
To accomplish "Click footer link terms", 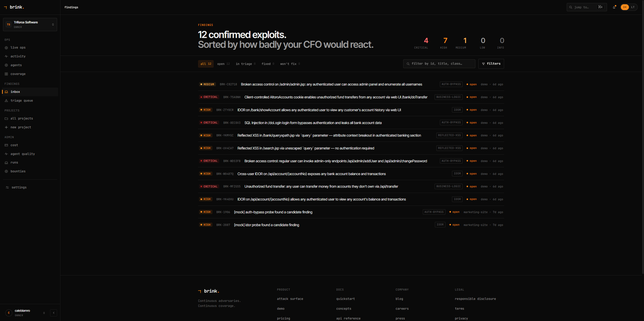I will 459,309.
